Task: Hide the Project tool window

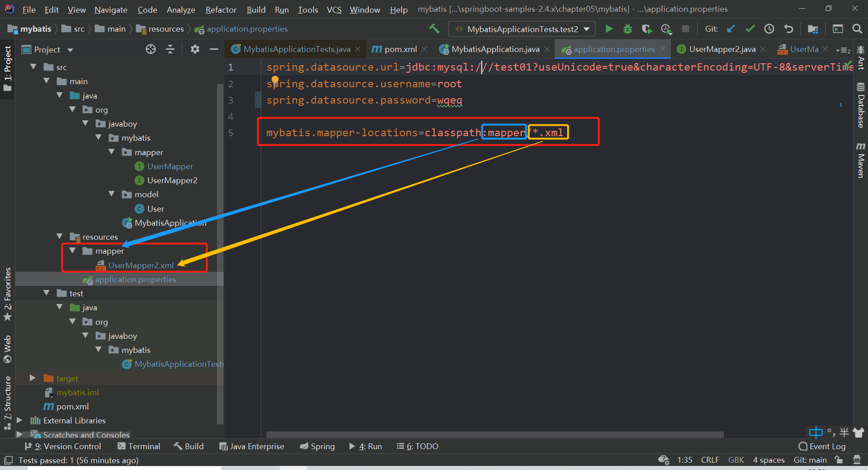Action: pos(214,49)
